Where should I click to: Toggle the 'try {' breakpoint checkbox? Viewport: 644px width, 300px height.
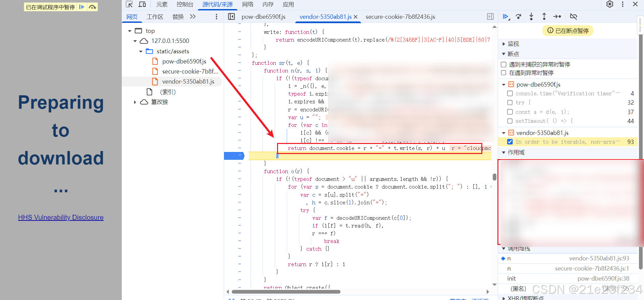pyautogui.click(x=510, y=103)
